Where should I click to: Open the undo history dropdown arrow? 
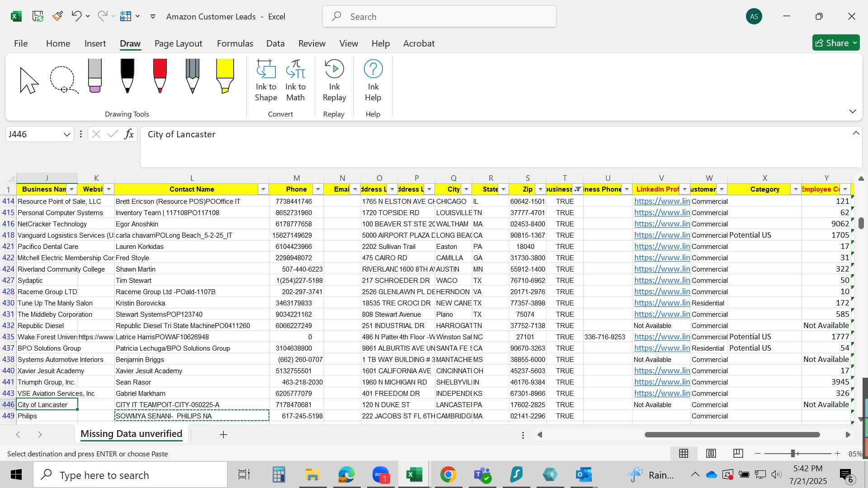click(88, 16)
